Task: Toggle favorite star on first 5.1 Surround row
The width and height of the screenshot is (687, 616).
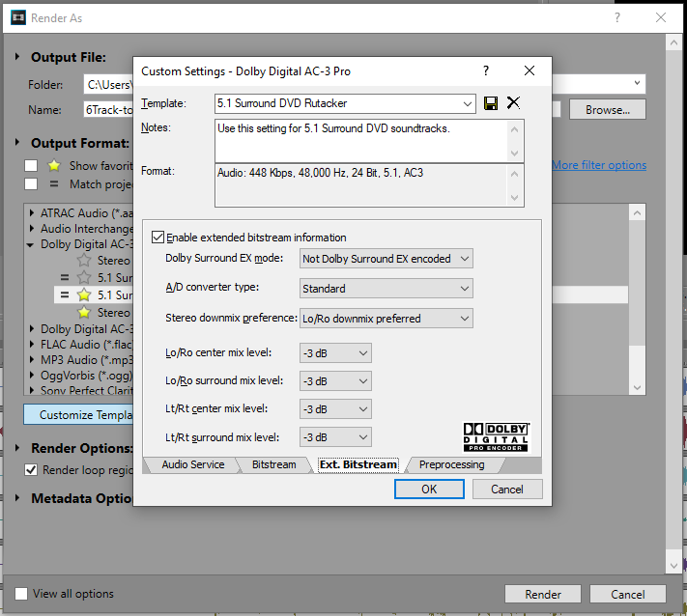Action: pos(84,277)
